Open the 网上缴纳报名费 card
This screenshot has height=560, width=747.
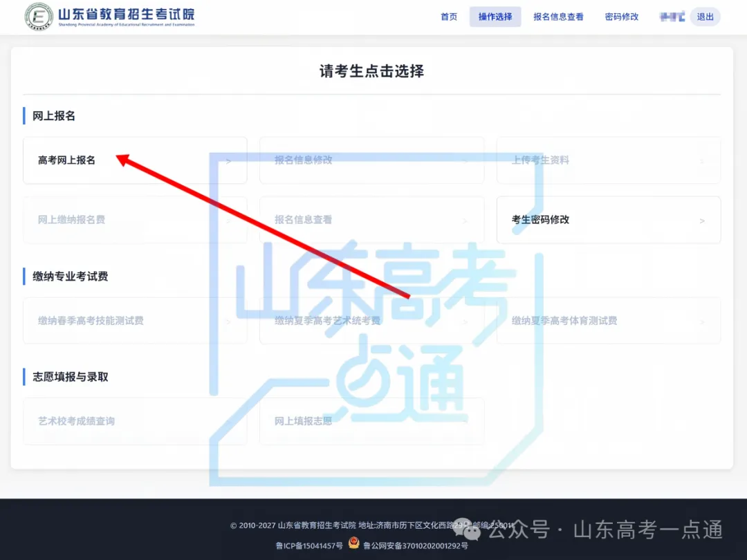[135, 220]
